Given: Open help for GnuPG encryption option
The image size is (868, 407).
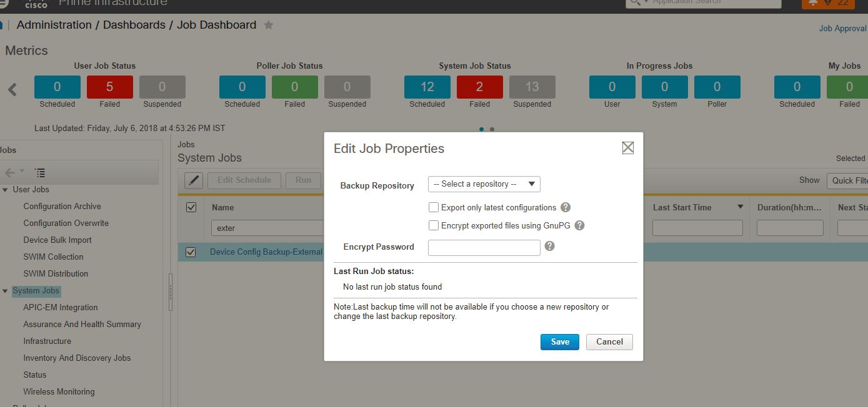Looking at the screenshot, I should point(579,225).
